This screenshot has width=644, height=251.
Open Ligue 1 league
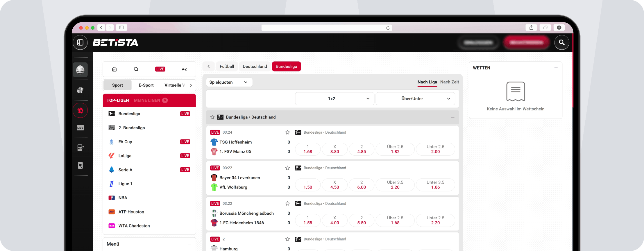149,184
